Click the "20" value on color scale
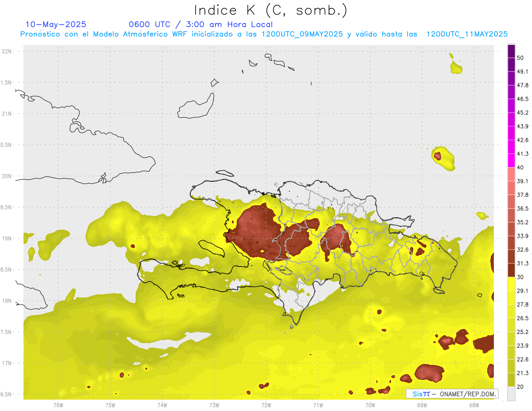 [520, 387]
